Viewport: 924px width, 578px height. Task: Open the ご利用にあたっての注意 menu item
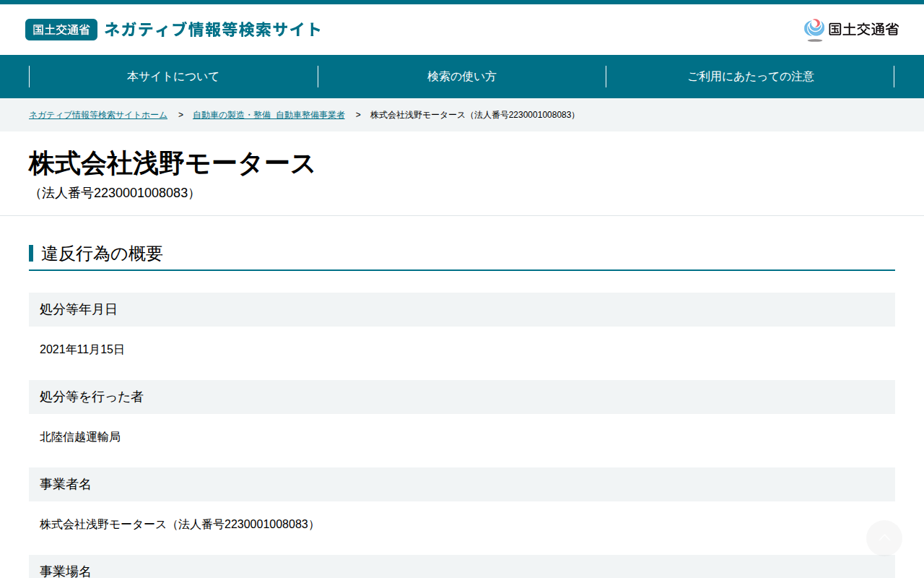(x=751, y=77)
